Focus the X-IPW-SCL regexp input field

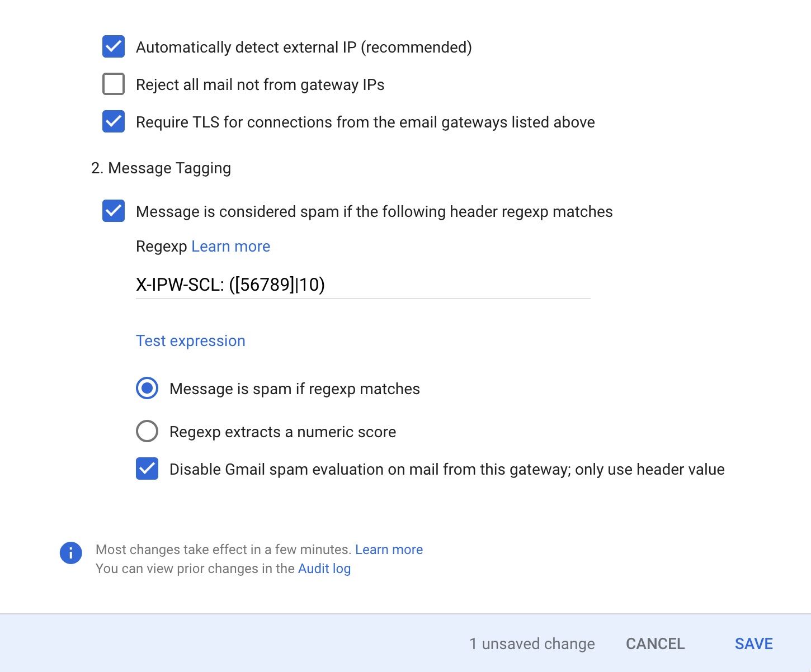(362, 285)
